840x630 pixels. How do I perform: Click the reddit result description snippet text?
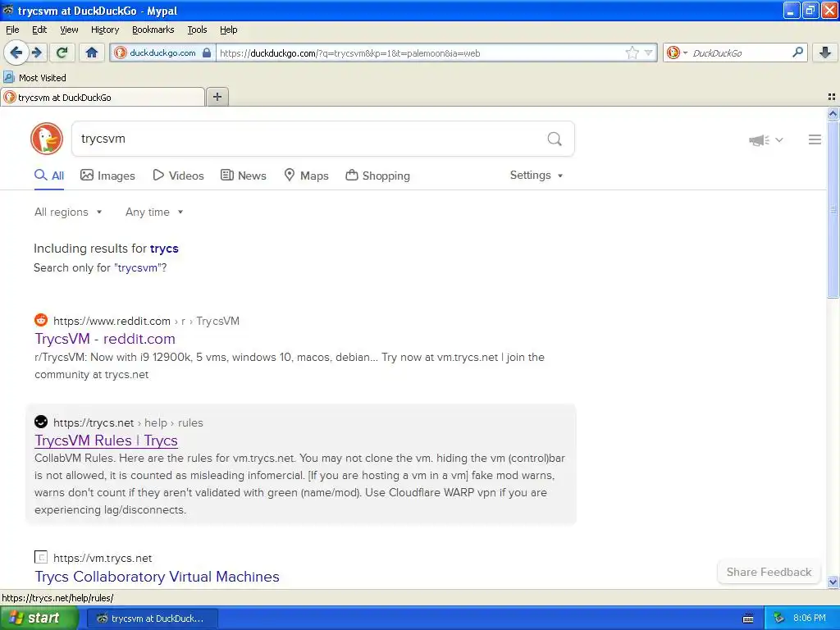(x=290, y=366)
